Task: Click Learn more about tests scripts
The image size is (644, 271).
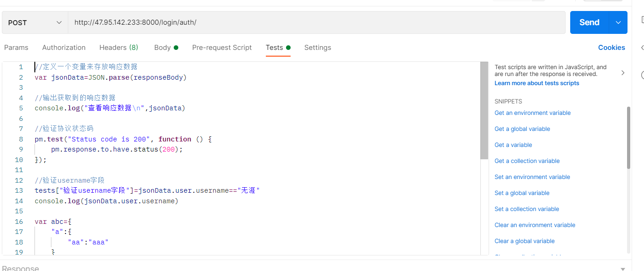Action: (x=537, y=83)
